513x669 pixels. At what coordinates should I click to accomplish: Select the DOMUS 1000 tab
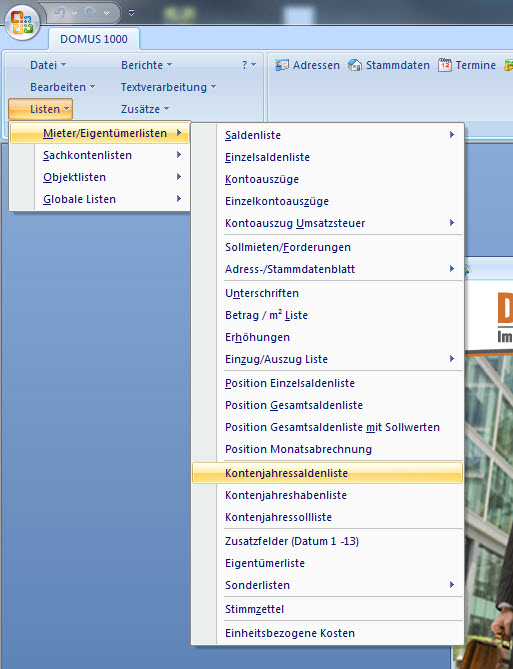(x=94, y=39)
